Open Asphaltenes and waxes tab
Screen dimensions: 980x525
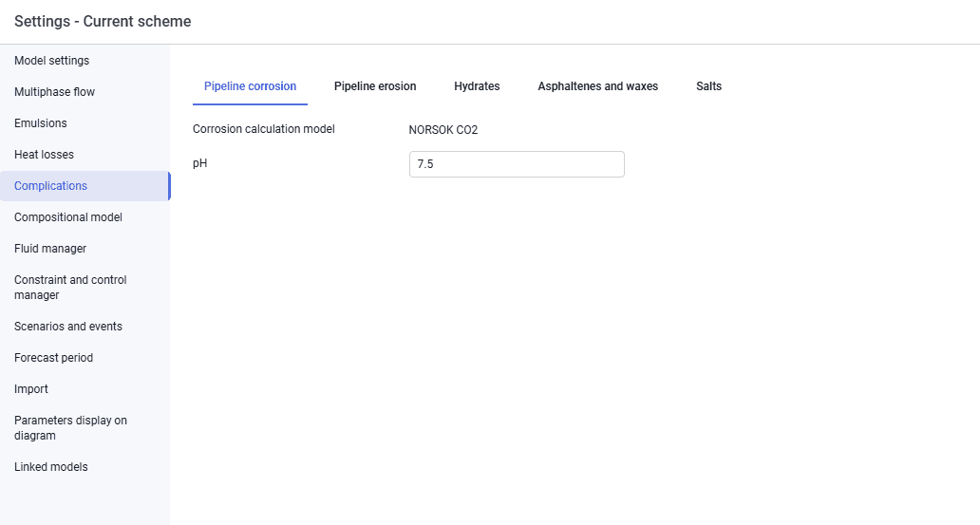pyautogui.click(x=597, y=86)
